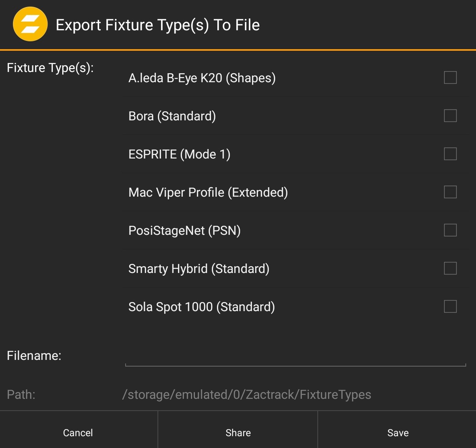Click the Filename input field
The height and width of the screenshot is (448, 476).
[x=295, y=360]
